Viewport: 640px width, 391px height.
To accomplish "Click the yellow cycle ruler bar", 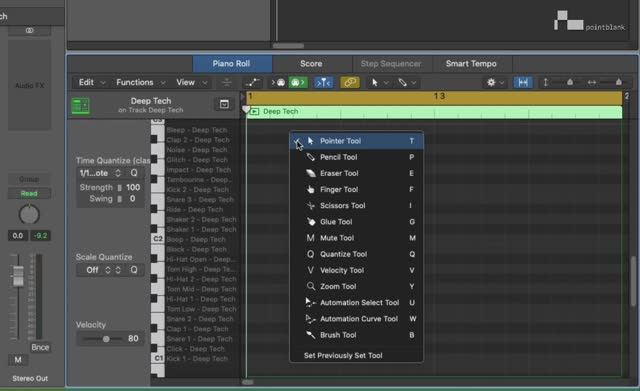I will [434, 97].
